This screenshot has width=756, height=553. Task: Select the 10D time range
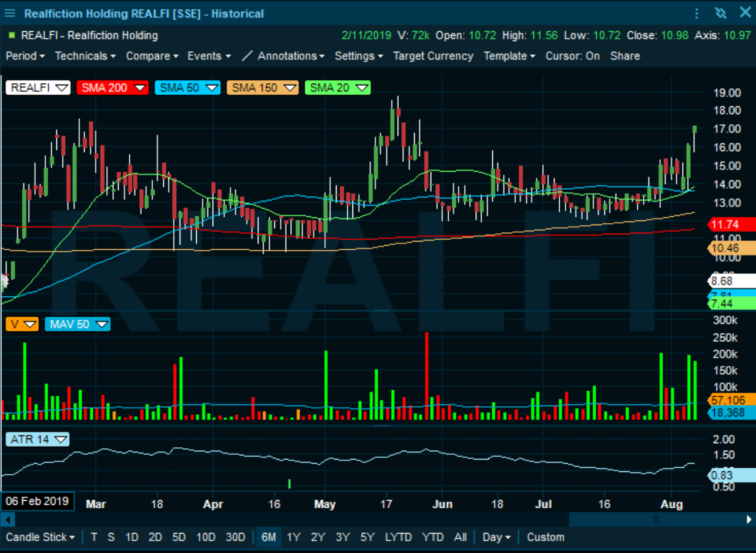pyautogui.click(x=206, y=537)
